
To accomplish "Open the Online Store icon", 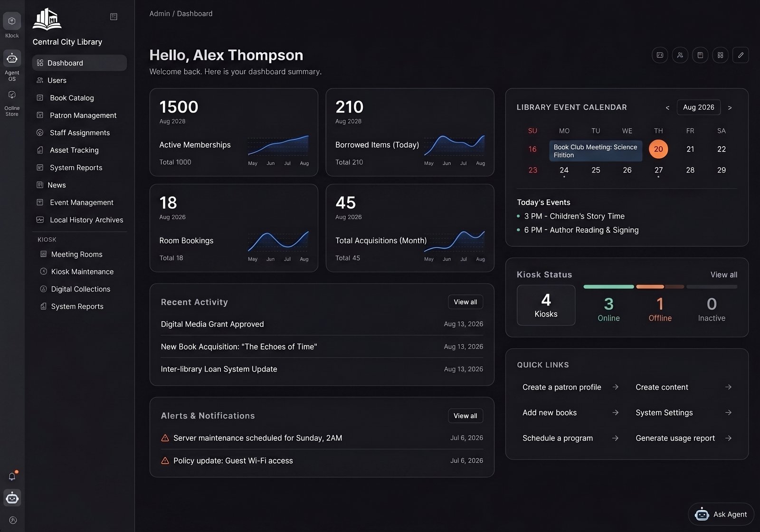I will tap(12, 95).
